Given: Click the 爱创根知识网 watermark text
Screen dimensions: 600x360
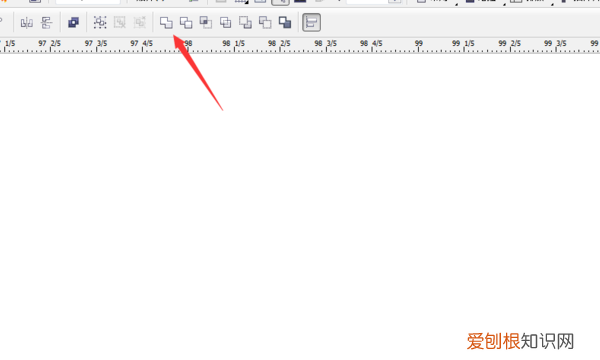Looking at the screenshot, I should point(520,341).
